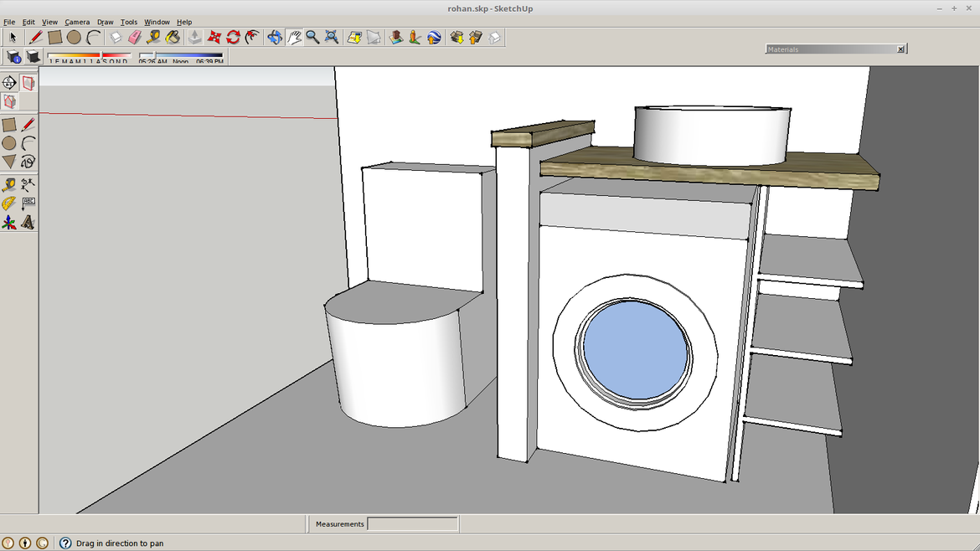The width and height of the screenshot is (980, 551).
Task: Toggle the shadows display button
Action: (34, 57)
